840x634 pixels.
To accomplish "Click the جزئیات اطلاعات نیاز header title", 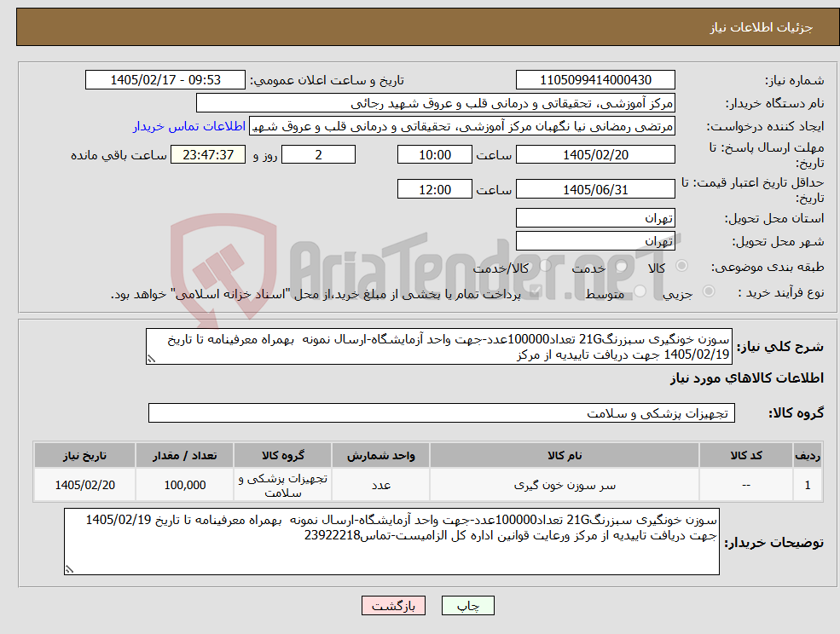I will [762, 27].
